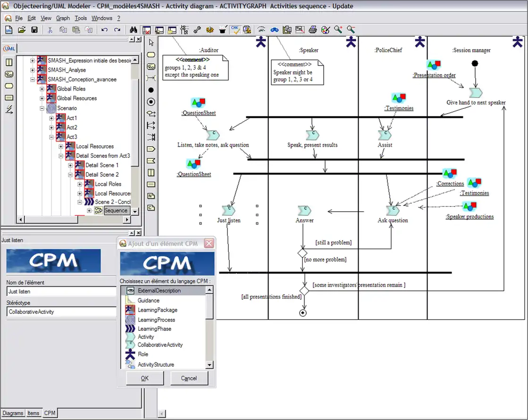Viewport: 528px width, 420px height.
Task: Click the color palette icon in toolbar
Action: click(325, 30)
